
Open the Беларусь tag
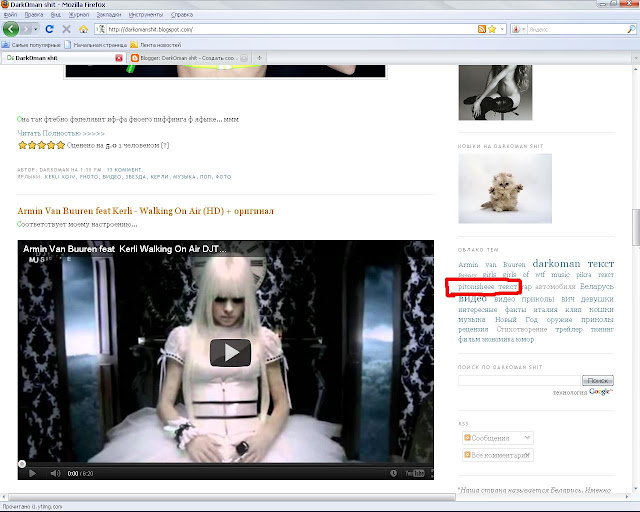pos(597,286)
